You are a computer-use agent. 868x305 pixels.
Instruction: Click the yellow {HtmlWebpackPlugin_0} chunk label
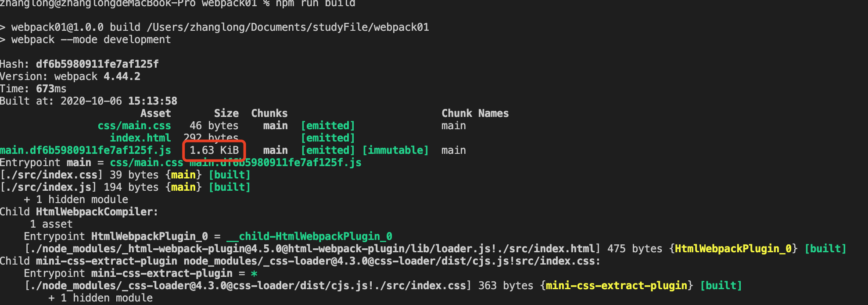(733, 249)
